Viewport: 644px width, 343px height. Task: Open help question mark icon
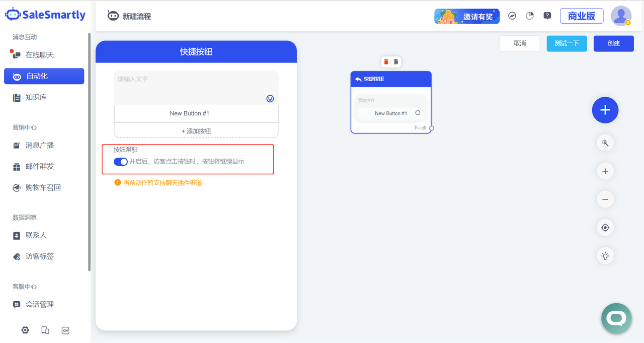click(547, 16)
